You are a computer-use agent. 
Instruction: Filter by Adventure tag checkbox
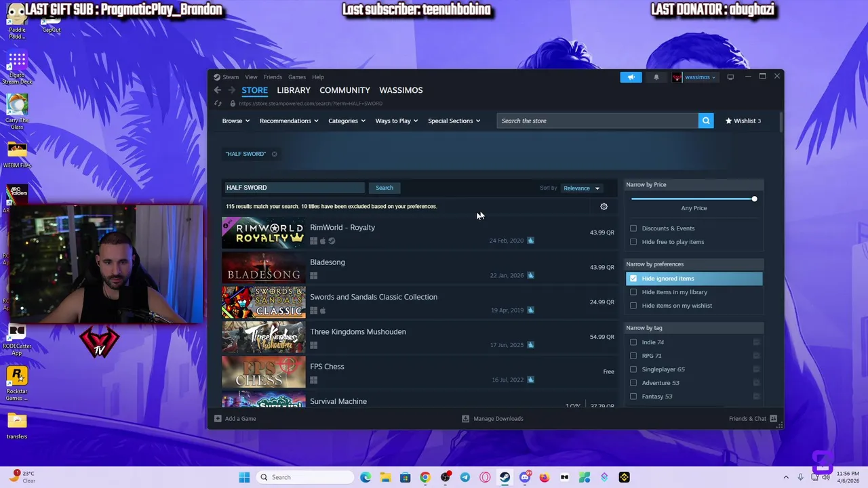click(x=633, y=383)
